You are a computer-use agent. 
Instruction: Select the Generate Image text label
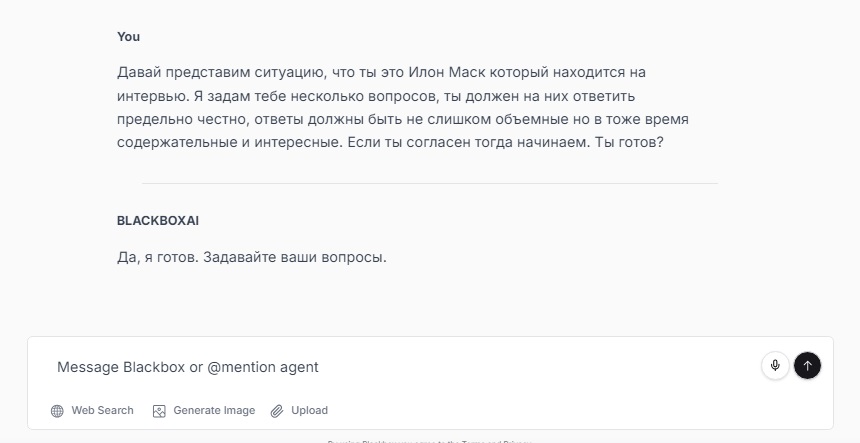coord(214,411)
